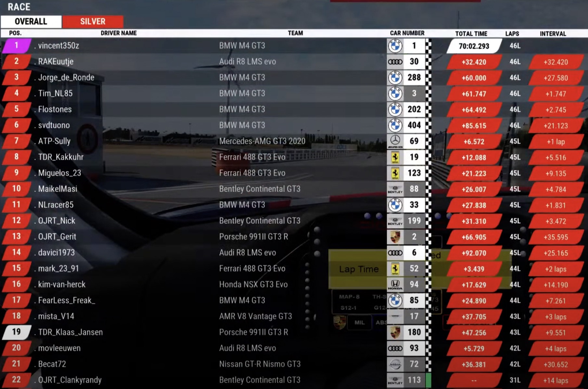The height and width of the screenshot is (389, 588).
Task: Select driver OJRT_Gerit
Action: (57, 237)
